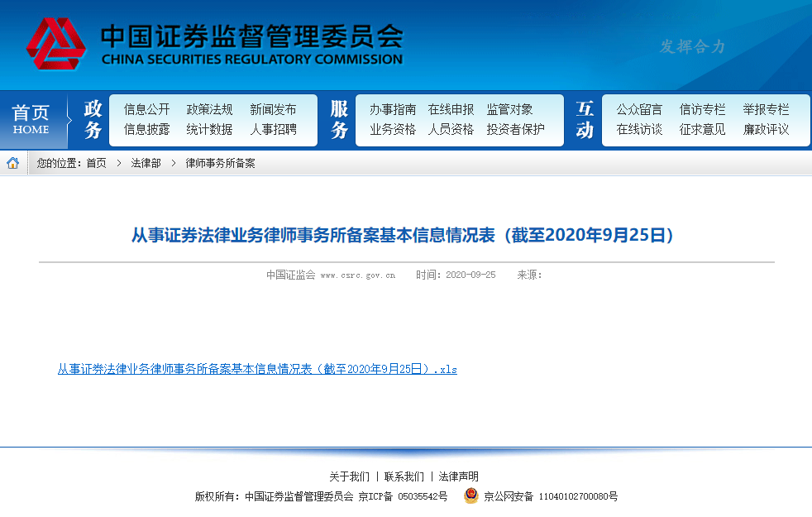Open 公众留言 under 互动
Image resolution: width=812 pixels, height=517 pixels.
pyautogui.click(x=639, y=109)
